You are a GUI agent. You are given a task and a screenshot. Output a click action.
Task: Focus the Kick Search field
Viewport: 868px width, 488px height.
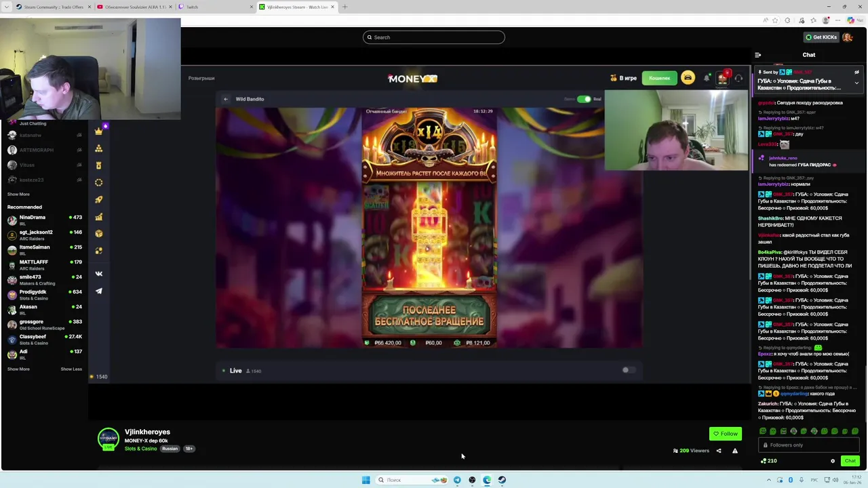pos(434,37)
